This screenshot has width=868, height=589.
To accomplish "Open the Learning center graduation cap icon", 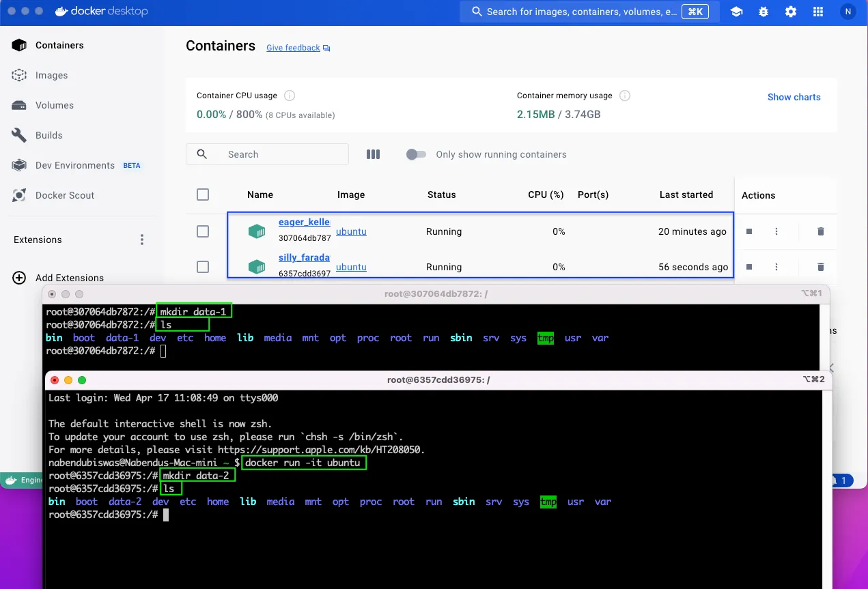I will point(736,12).
